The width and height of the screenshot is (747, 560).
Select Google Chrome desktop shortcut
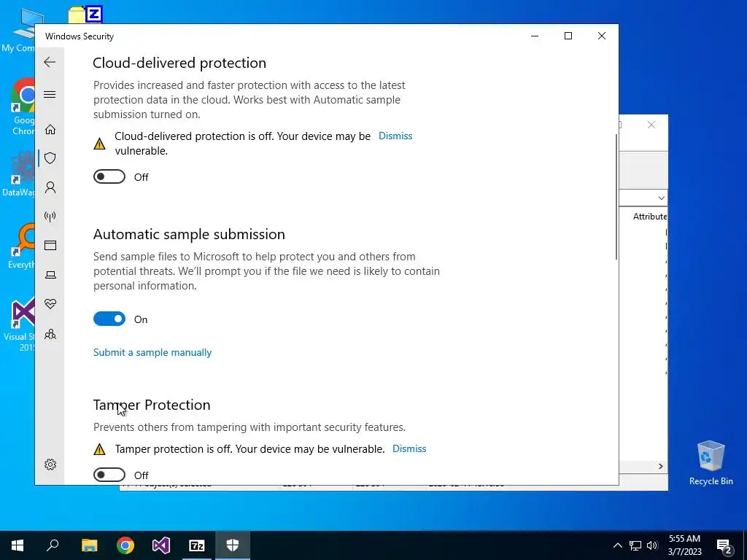click(x=24, y=108)
